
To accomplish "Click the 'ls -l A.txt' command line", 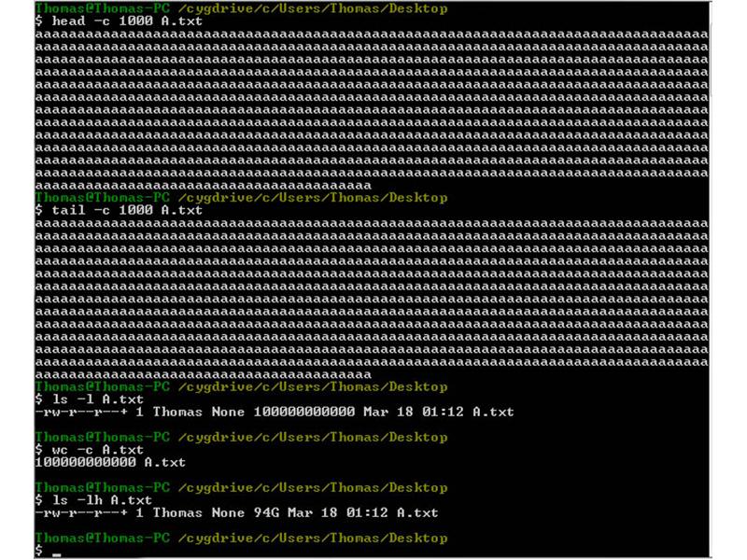I will click(x=89, y=399).
